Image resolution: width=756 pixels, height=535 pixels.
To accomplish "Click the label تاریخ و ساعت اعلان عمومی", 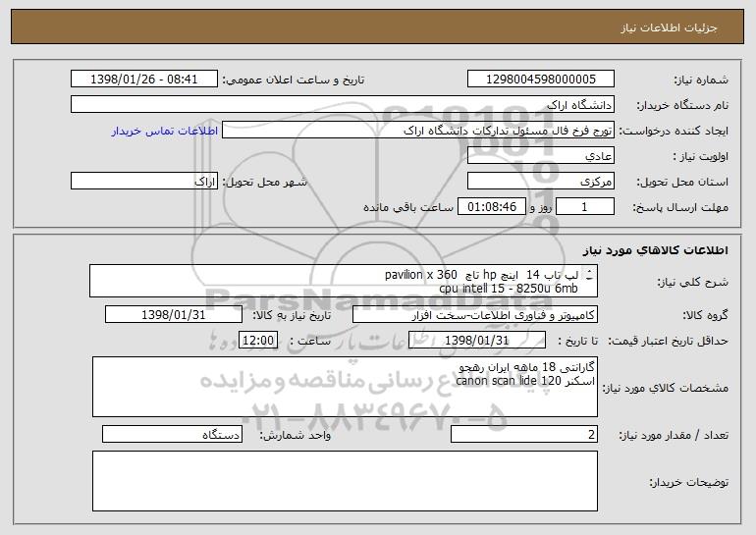I will (x=294, y=80).
